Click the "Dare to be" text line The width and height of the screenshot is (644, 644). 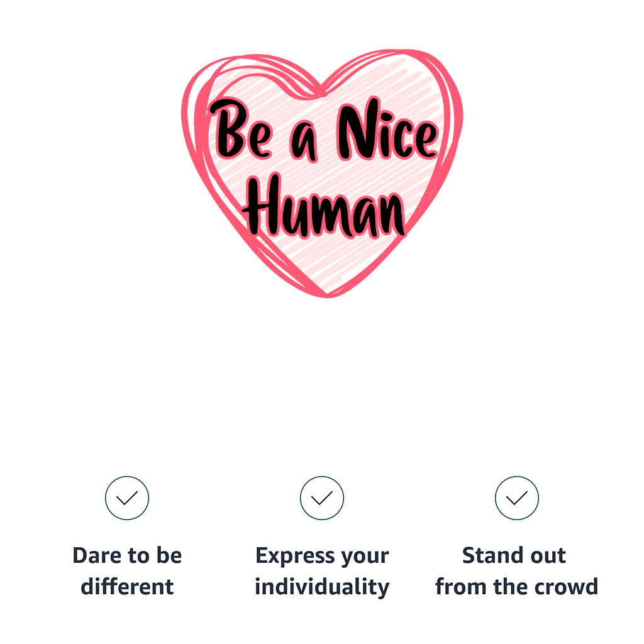click(x=127, y=556)
